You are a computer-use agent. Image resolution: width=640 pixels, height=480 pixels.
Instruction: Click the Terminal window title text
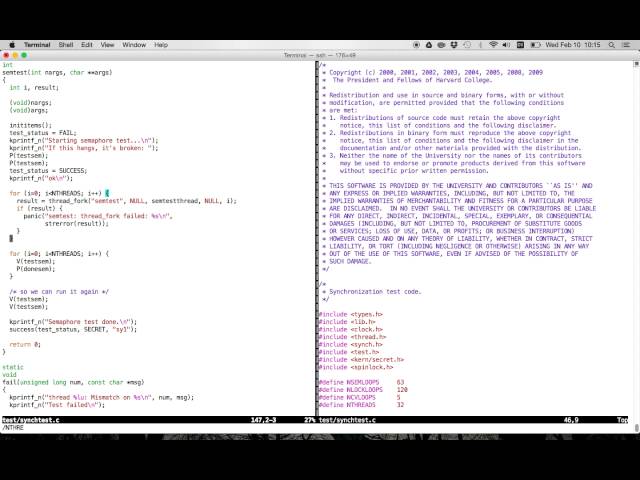click(320, 55)
